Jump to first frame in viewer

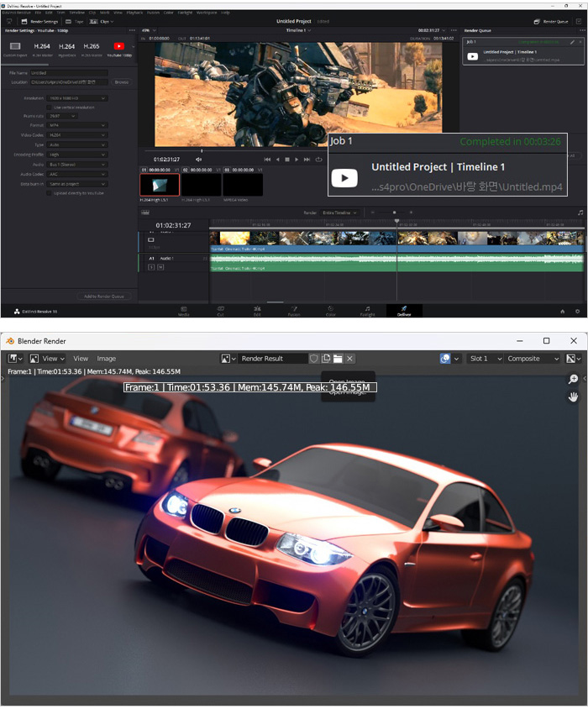[x=267, y=159]
